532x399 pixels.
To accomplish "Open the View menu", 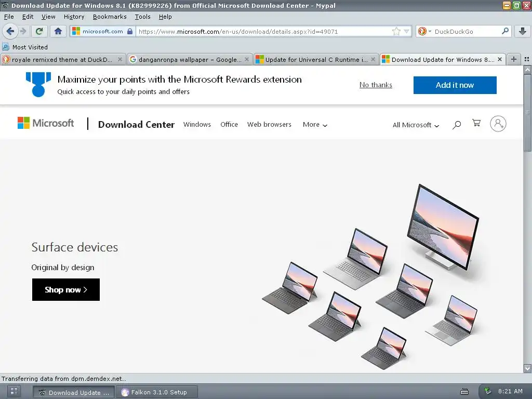I will point(48,17).
